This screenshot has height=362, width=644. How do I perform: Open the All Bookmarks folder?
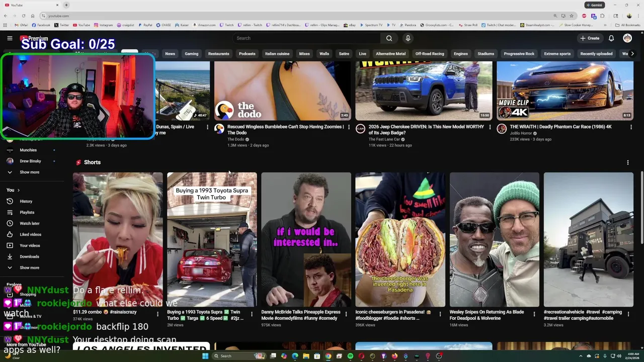pos(627,25)
